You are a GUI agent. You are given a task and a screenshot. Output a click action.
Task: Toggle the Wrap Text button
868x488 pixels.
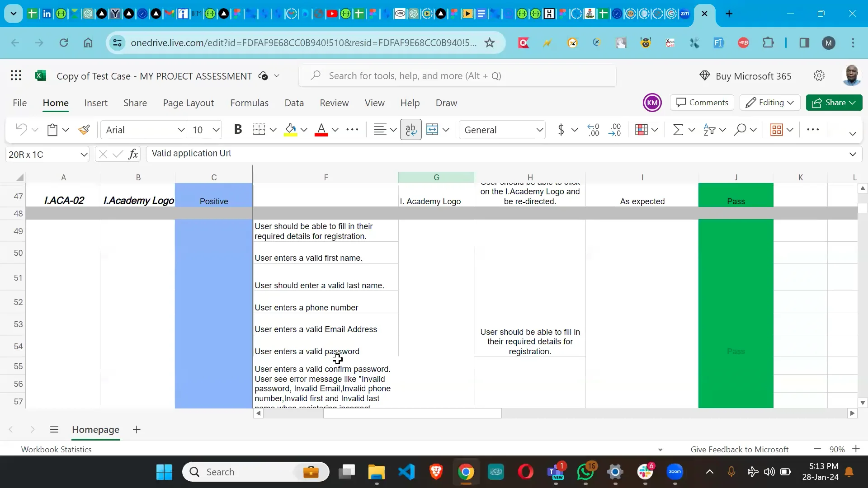410,130
